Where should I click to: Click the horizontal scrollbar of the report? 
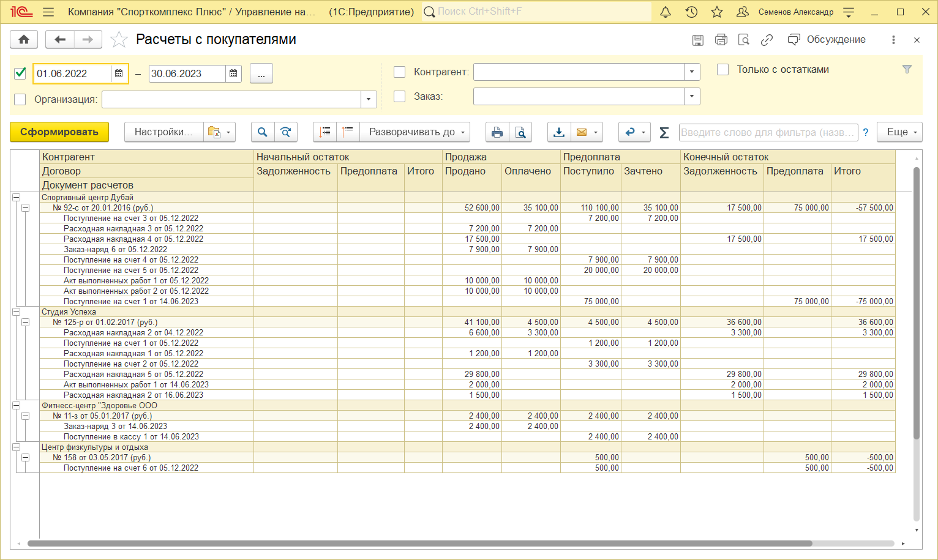click(x=420, y=543)
